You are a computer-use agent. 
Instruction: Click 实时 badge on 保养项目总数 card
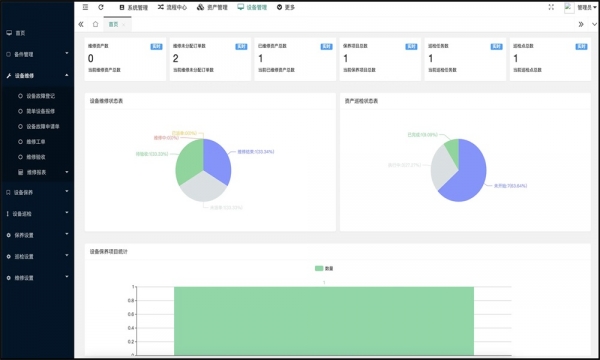point(411,47)
